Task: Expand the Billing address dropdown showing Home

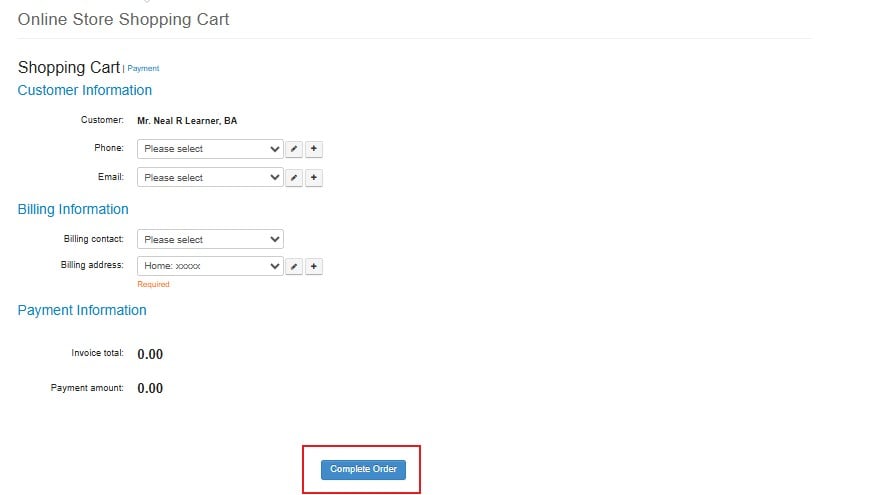Action: 210,267
